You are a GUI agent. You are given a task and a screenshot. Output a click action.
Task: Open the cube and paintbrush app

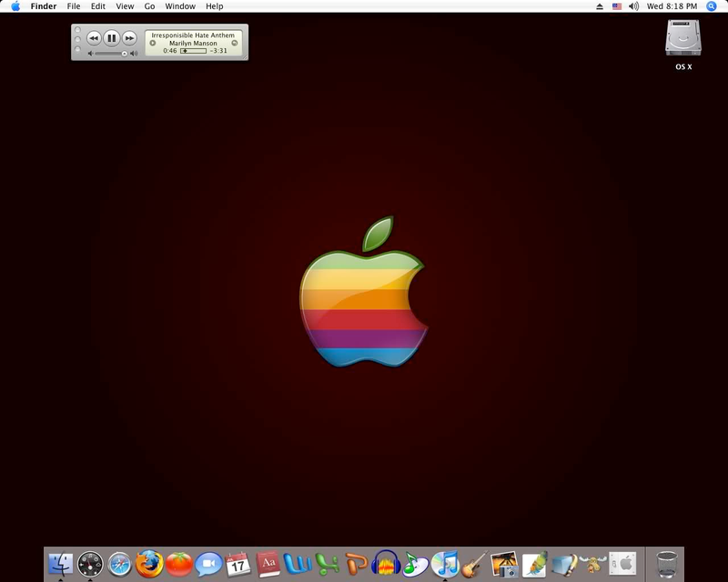pyautogui.click(x=564, y=564)
